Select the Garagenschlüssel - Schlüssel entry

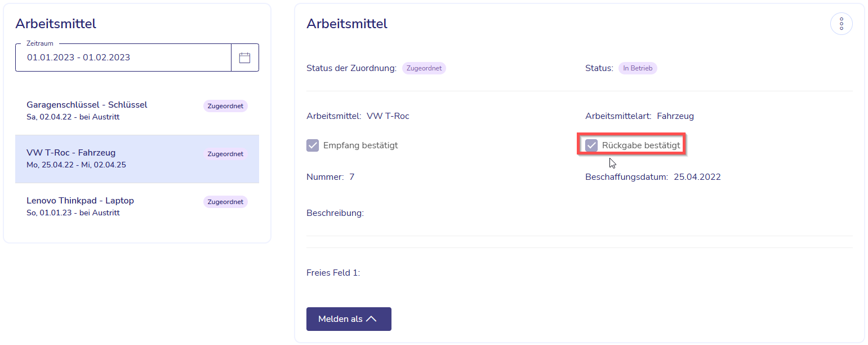click(137, 111)
